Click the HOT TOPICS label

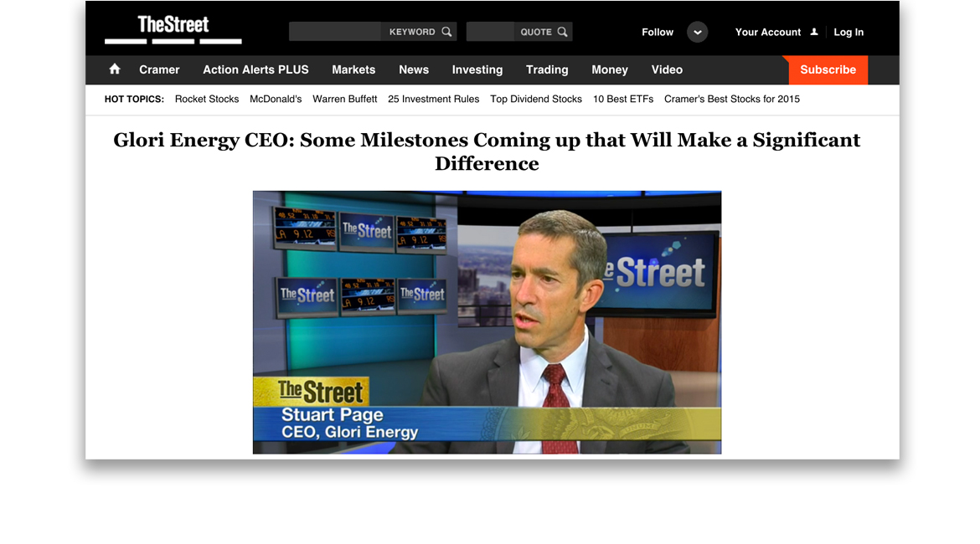pyautogui.click(x=134, y=100)
